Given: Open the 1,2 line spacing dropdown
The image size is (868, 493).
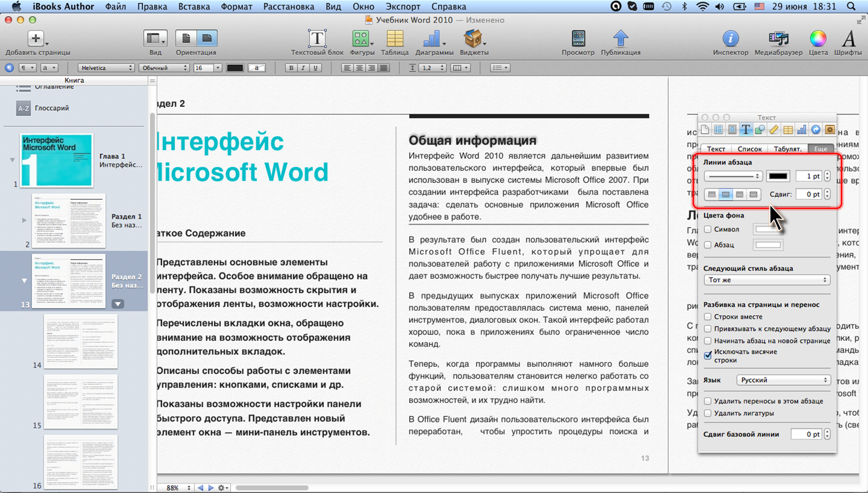Looking at the screenshot, I should coord(432,68).
